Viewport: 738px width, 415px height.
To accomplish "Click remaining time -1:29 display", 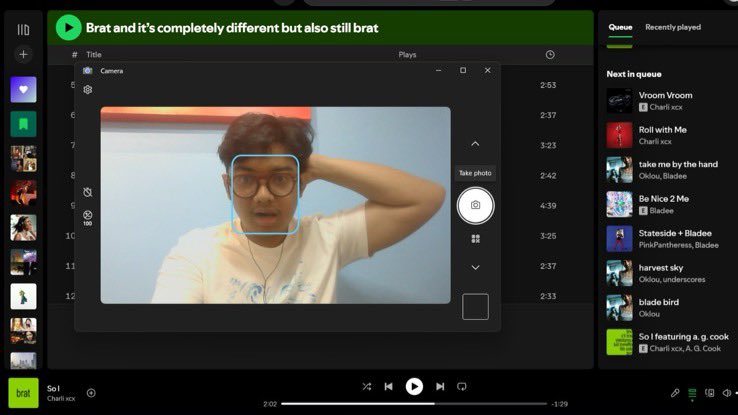I will (x=560, y=404).
